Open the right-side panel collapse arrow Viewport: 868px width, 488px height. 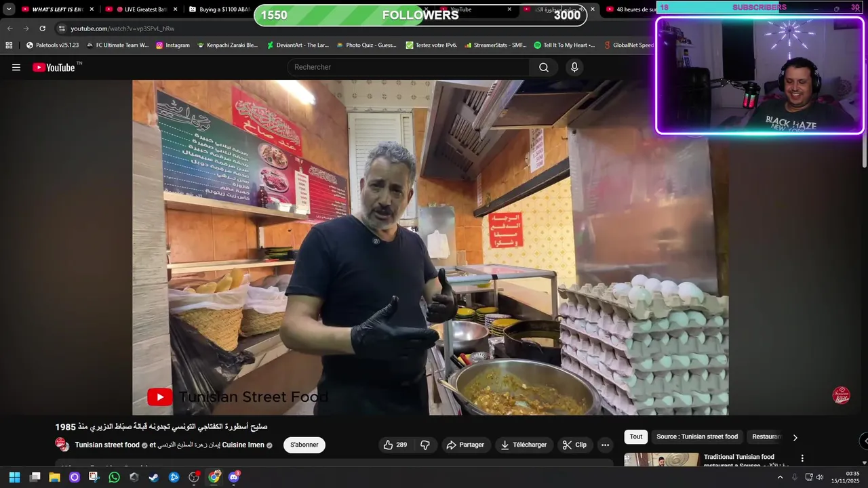(x=864, y=441)
